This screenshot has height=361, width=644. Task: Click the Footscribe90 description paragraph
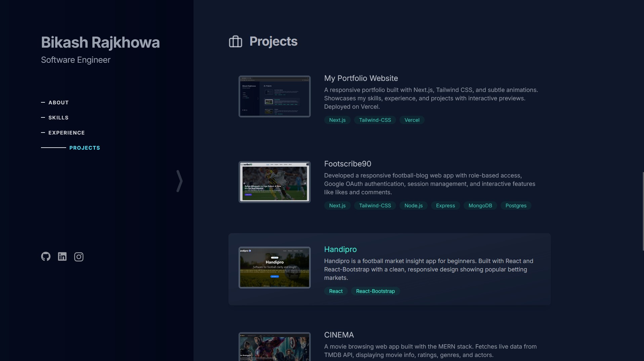430,184
